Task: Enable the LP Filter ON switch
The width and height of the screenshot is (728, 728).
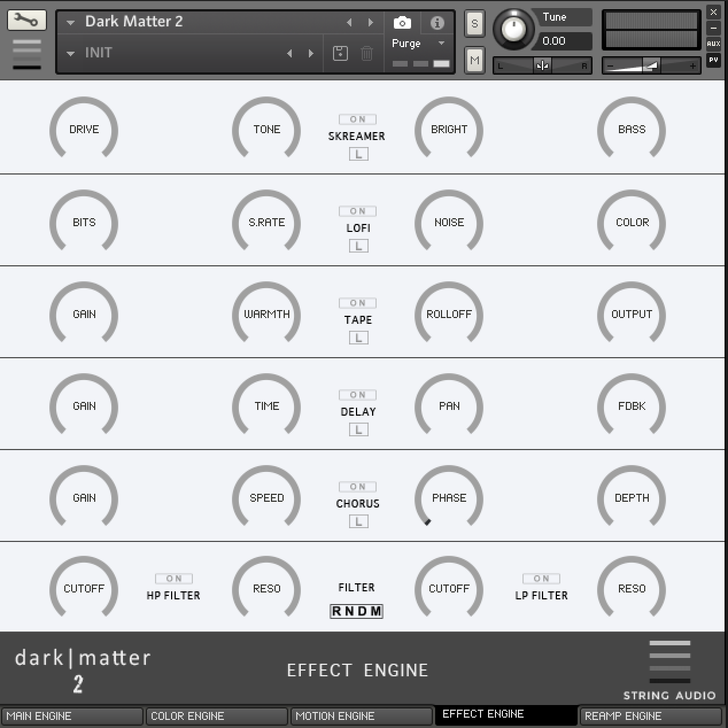Action: pos(541,579)
